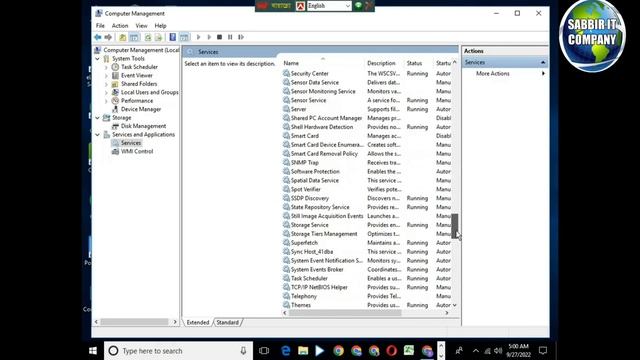
Task: Click the Restart Service toolbar icon
Action: pyautogui.click(x=241, y=37)
